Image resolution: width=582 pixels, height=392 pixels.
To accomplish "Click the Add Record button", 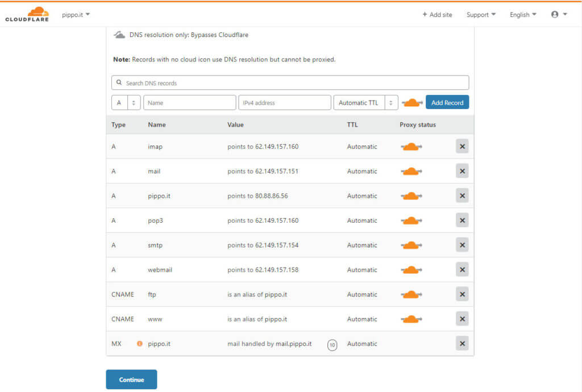I will 447,102.
